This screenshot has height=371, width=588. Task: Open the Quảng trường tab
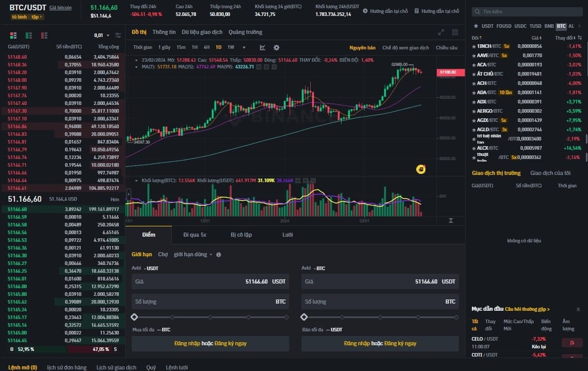245,32
